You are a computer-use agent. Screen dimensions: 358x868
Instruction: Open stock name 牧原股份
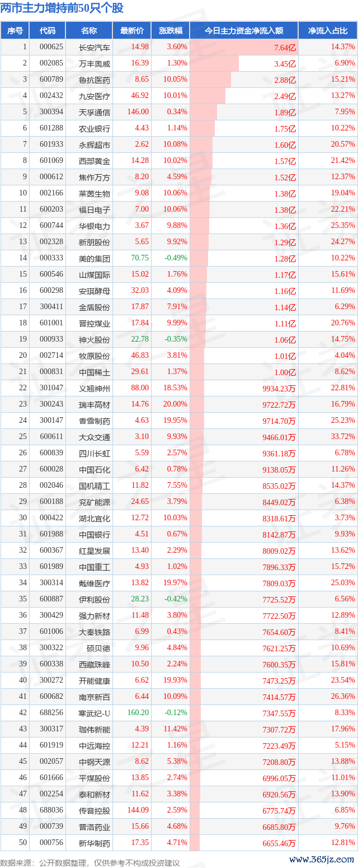95,356
